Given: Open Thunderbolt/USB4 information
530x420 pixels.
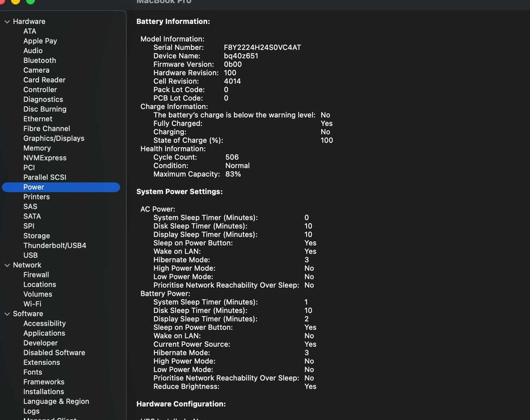Looking at the screenshot, I should click(55, 246).
